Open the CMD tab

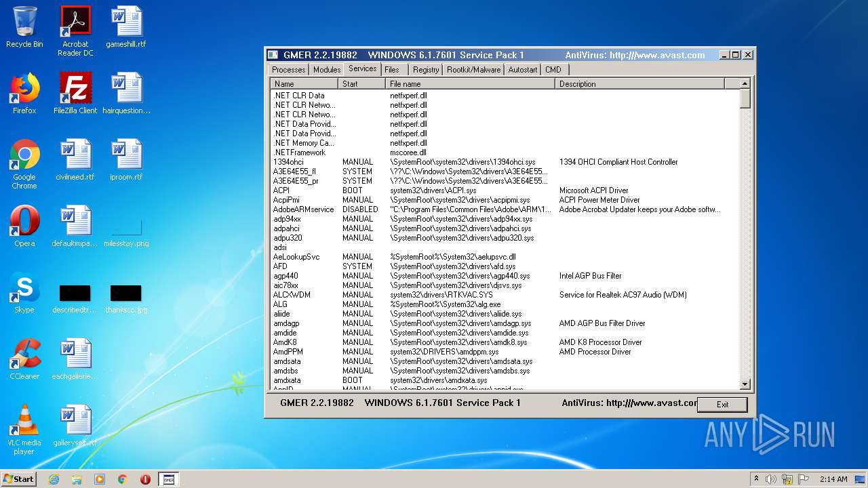(553, 69)
